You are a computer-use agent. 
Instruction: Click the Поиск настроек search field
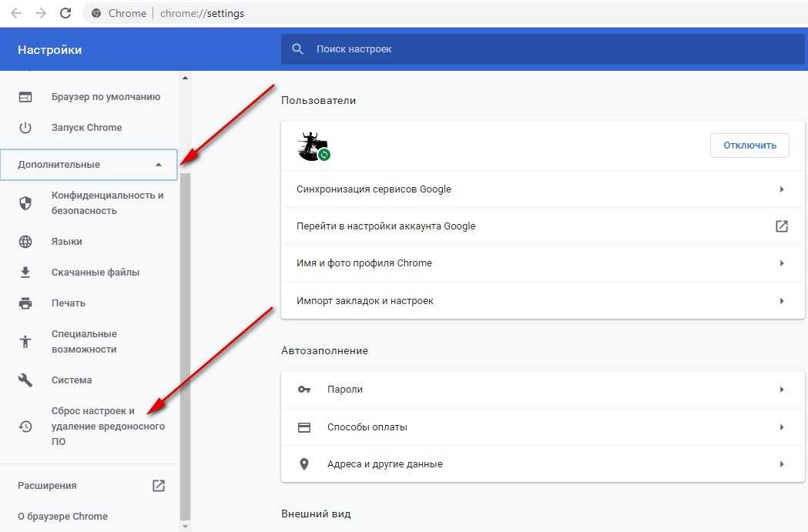tap(542, 49)
